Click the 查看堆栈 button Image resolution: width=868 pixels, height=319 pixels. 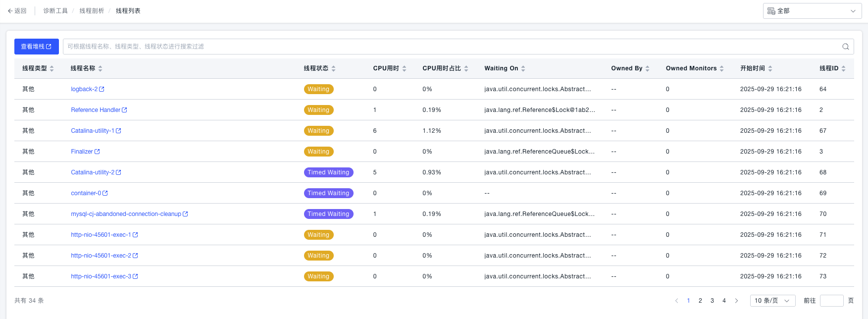coord(36,47)
